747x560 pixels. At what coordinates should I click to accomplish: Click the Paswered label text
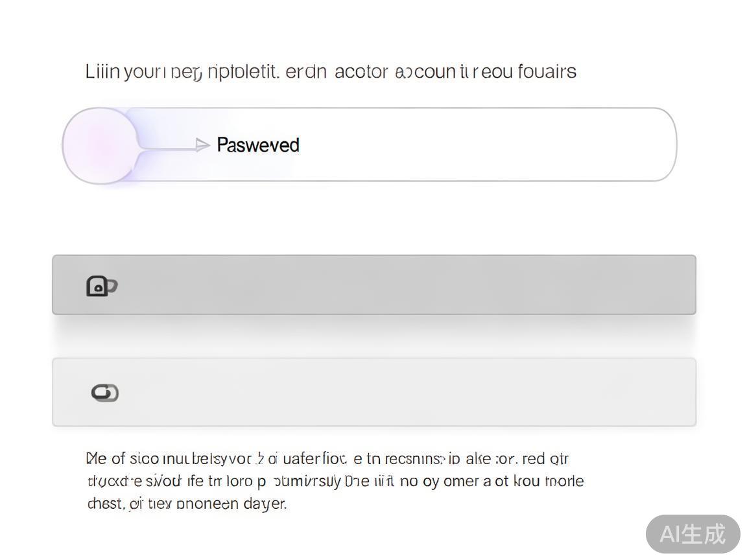point(258,145)
